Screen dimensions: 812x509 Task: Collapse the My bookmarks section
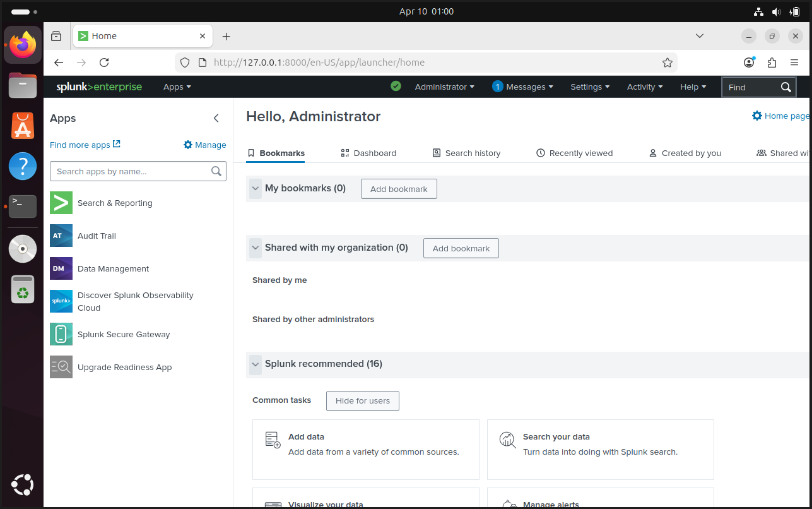coord(256,188)
